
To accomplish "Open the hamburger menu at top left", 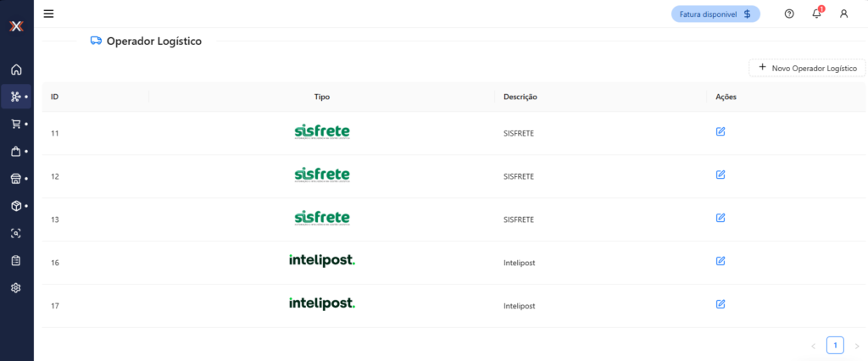I will [x=48, y=14].
